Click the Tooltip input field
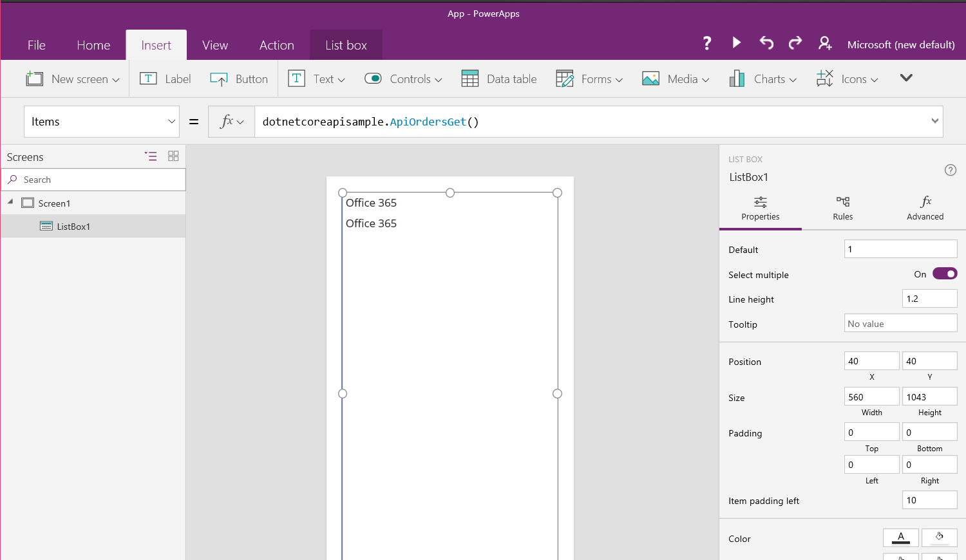Screen dimensions: 966x560 (x=900, y=324)
